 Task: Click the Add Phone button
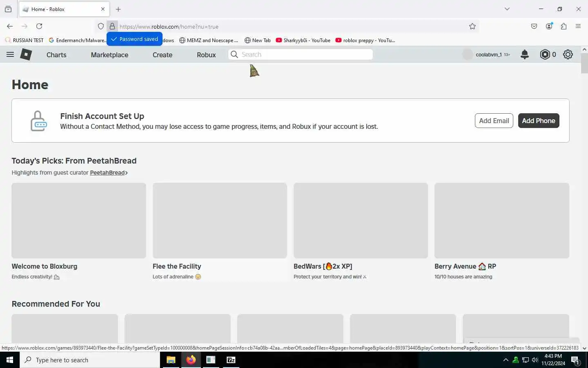click(x=539, y=121)
